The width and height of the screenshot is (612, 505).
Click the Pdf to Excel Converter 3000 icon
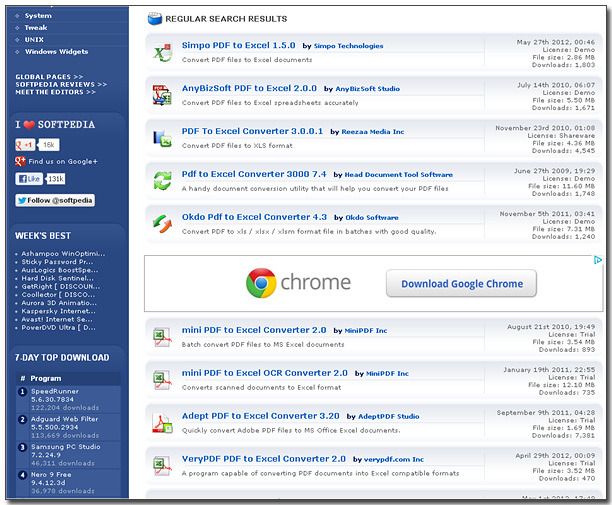pyautogui.click(x=162, y=181)
